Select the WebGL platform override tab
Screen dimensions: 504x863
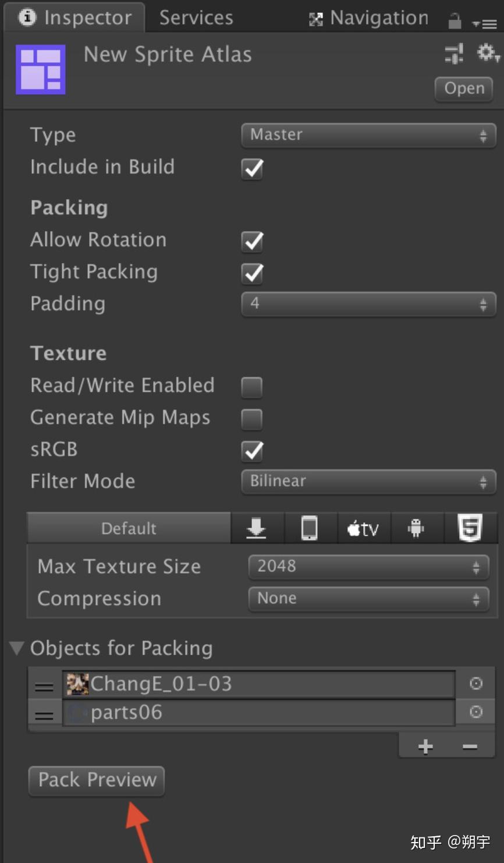tap(470, 528)
